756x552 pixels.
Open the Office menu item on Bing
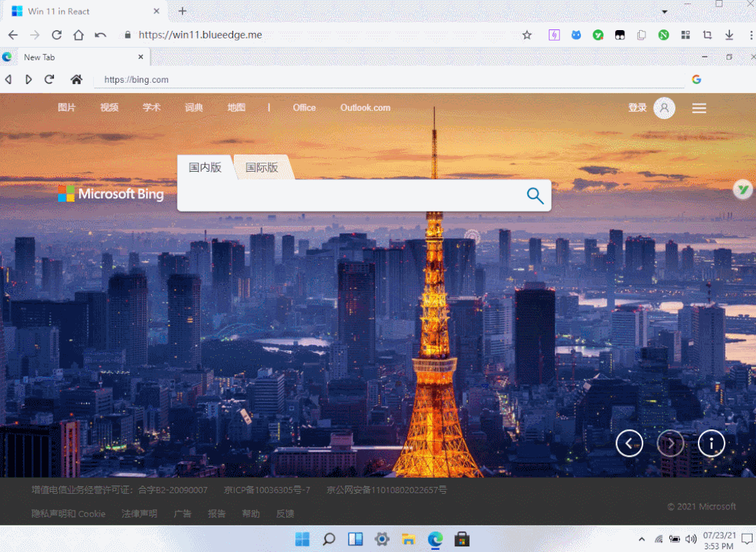click(x=304, y=107)
